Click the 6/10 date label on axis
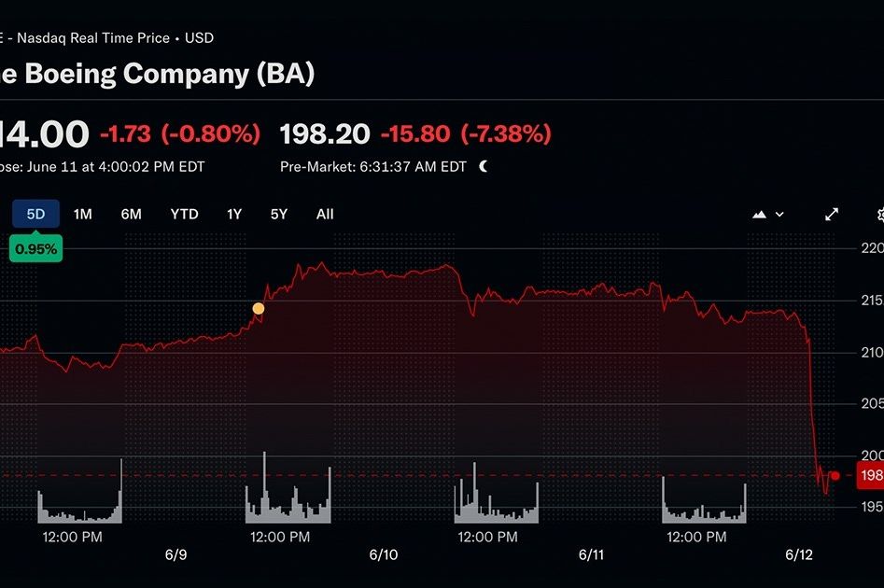 384,555
